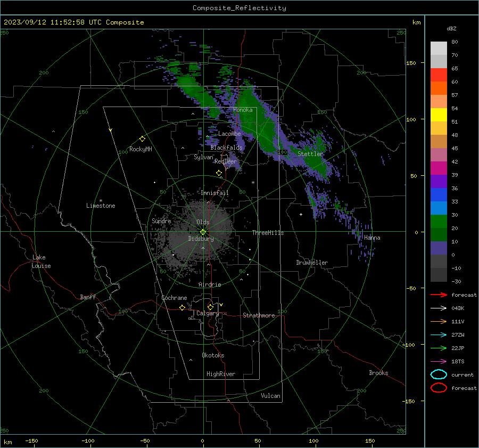Click the Blackfalds city label
The height and width of the screenshot is (448, 479).
(x=226, y=148)
